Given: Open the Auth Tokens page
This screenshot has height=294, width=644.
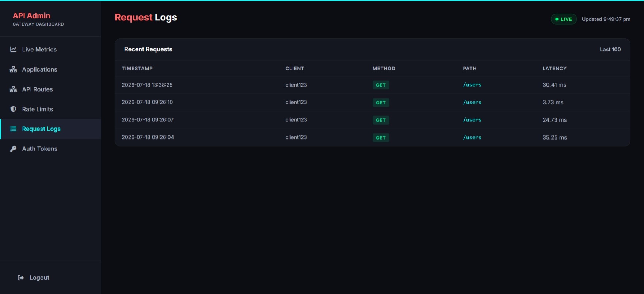Looking at the screenshot, I should (x=50, y=149).
